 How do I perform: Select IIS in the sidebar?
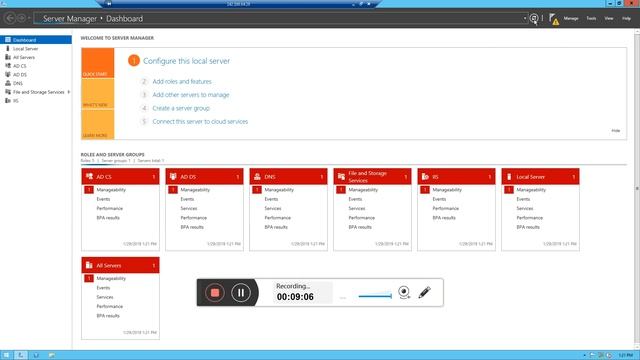[16, 101]
